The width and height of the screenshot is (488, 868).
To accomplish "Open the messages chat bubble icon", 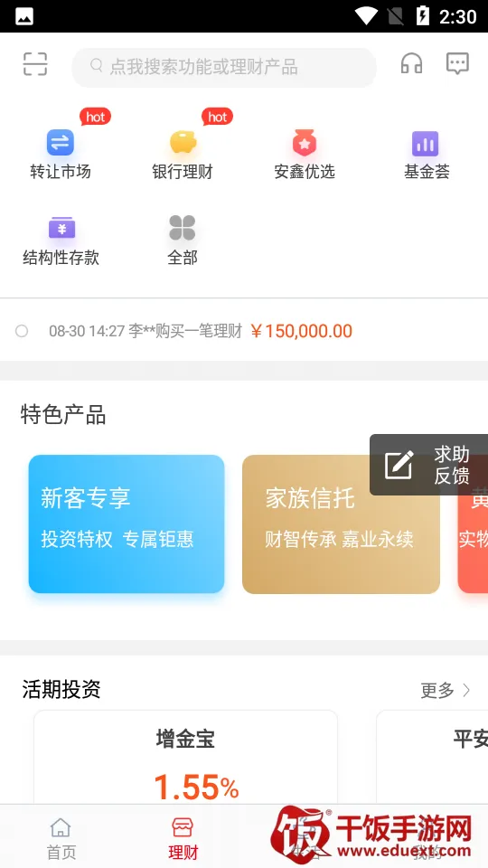I will point(457,63).
